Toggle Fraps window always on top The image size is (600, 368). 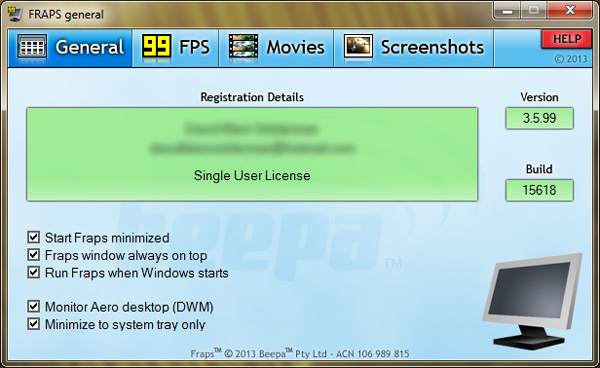(33, 255)
